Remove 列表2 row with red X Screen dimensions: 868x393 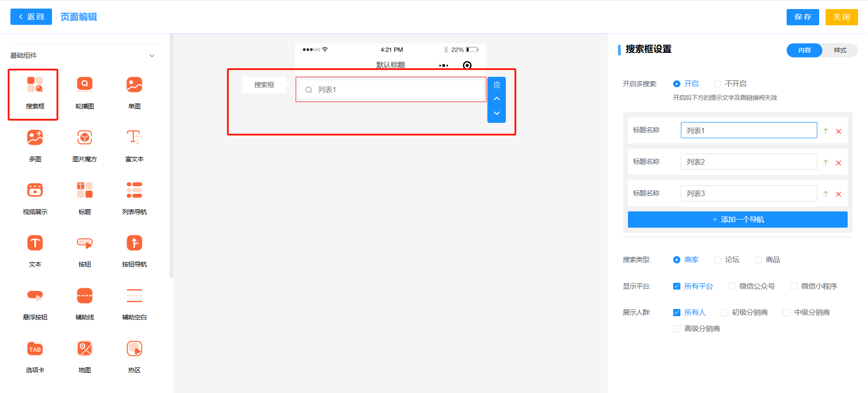[x=838, y=163]
